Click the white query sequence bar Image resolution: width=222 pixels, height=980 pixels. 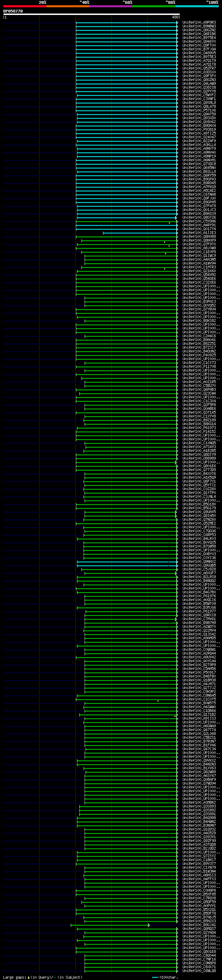click(x=92, y=15)
